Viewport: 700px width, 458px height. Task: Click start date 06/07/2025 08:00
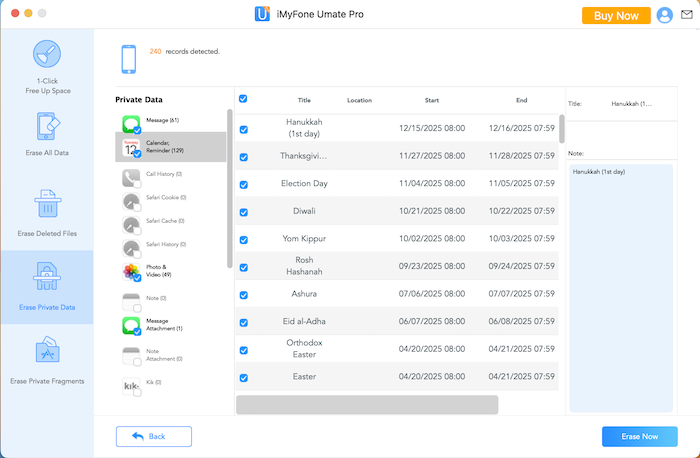(432, 321)
